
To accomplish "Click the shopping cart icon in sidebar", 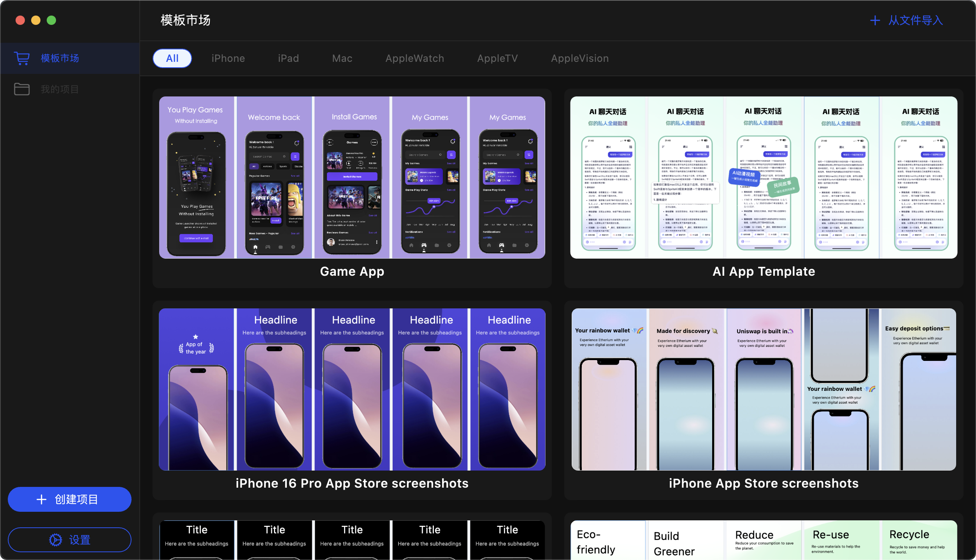I will tap(22, 58).
